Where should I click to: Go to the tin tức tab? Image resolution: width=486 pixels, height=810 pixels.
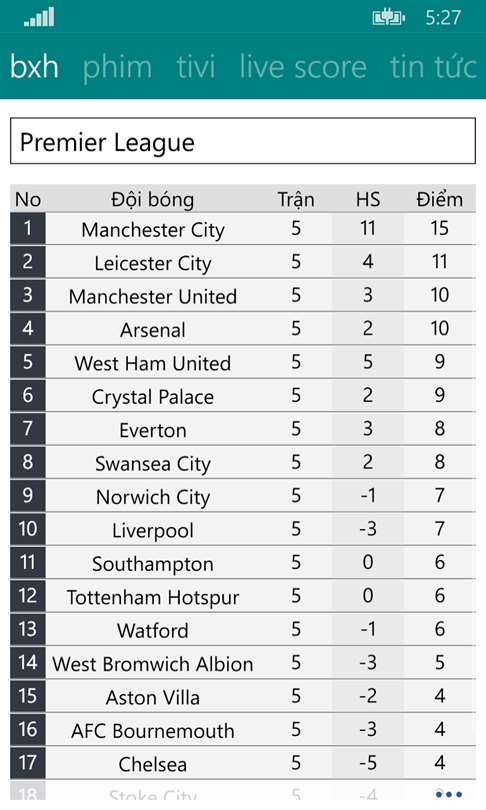pyautogui.click(x=433, y=67)
